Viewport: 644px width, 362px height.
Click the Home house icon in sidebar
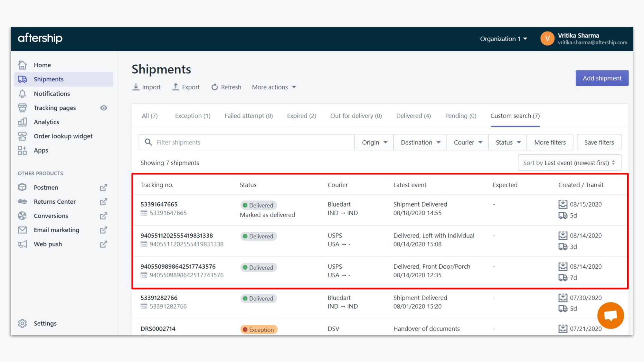point(22,65)
